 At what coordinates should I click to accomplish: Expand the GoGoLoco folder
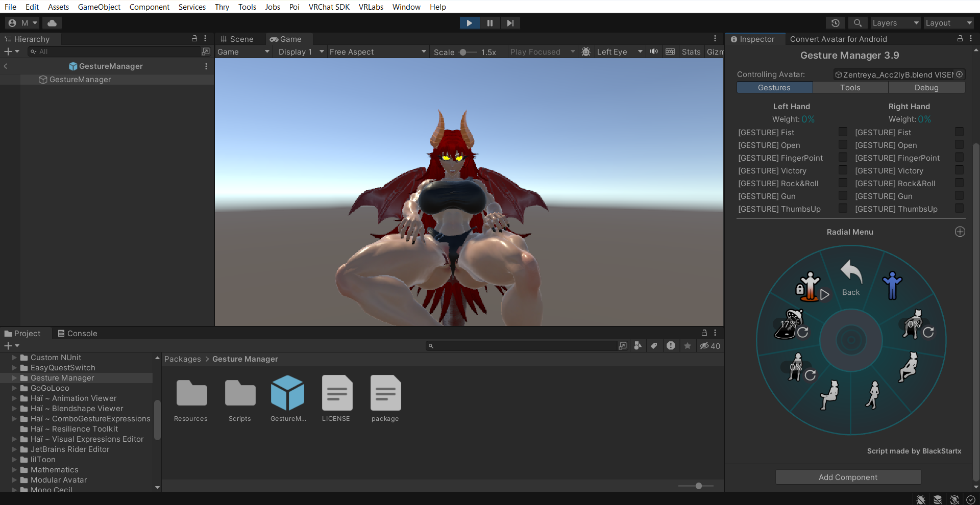(x=14, y=388)
